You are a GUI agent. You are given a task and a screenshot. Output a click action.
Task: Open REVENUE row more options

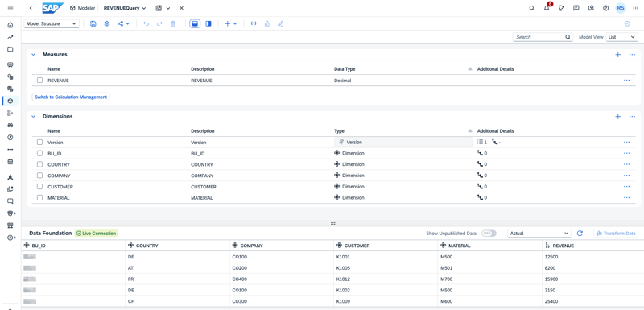[x=627, y=81]
